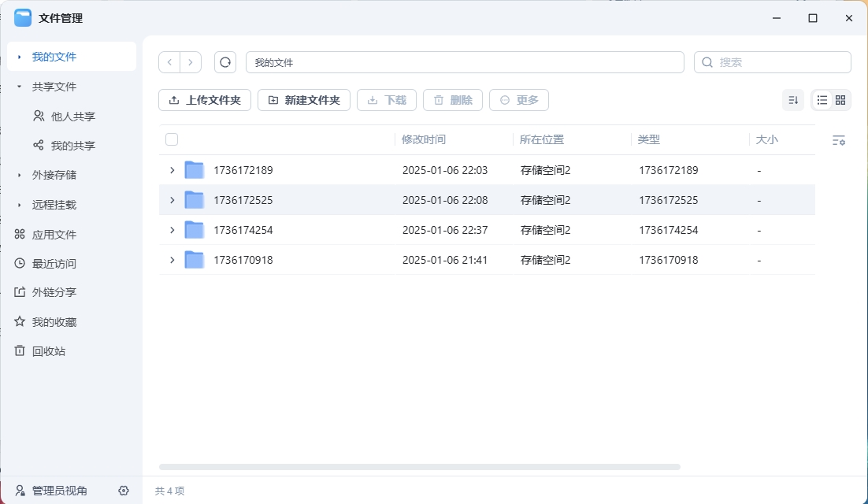Click date 2025-01-06 21:41

(x=445, y=260)
